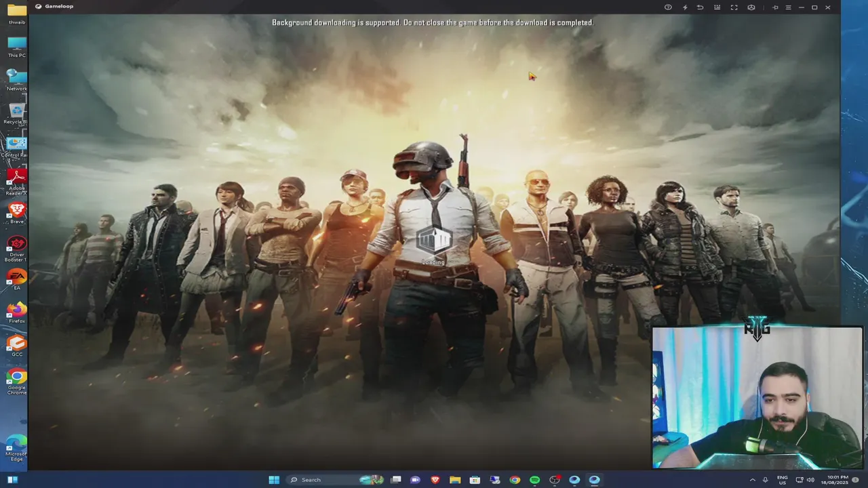Open the key mapping icon in Gameloop title bar

717,7
